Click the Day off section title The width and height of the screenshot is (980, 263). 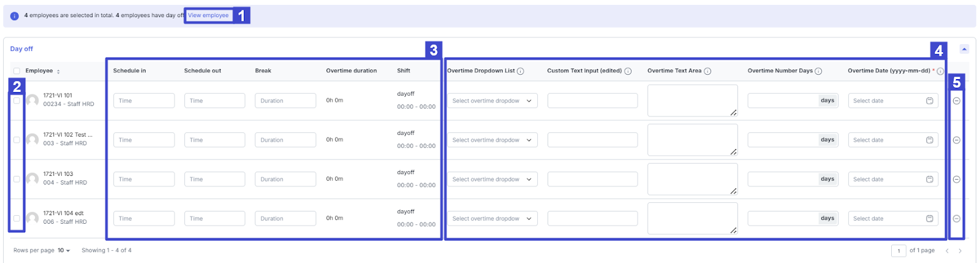click(x=21, y=48)
